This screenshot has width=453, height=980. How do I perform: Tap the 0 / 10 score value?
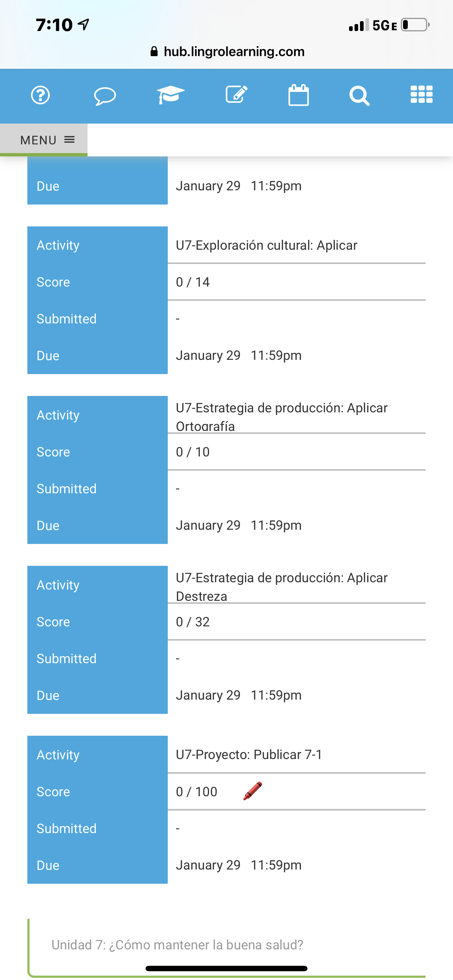pyautogui.click(x=193, y=452)
